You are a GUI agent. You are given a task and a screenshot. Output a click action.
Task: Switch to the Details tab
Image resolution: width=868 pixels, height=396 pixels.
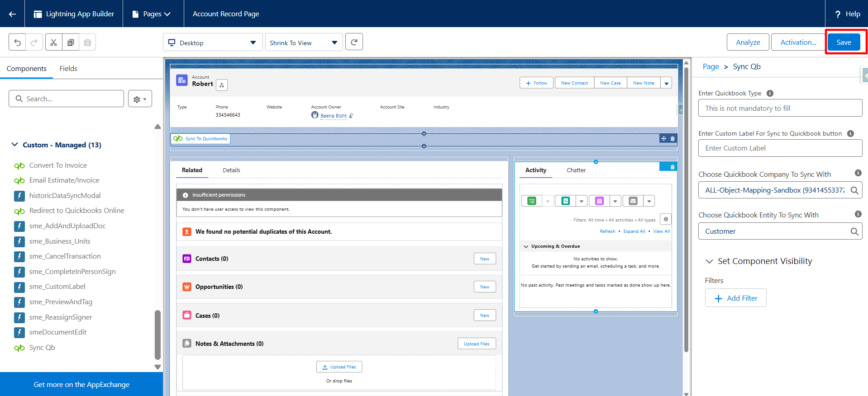click(231, 170)
